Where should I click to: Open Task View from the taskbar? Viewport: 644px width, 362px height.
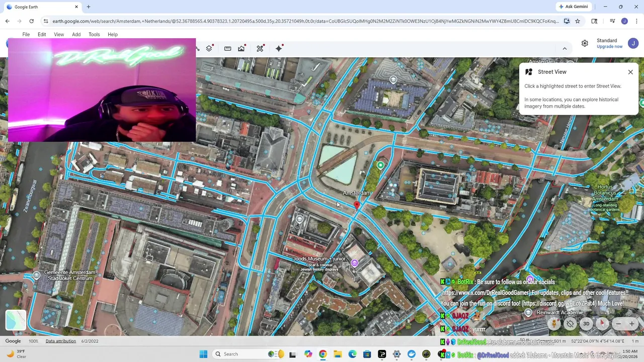click(293, 354)
